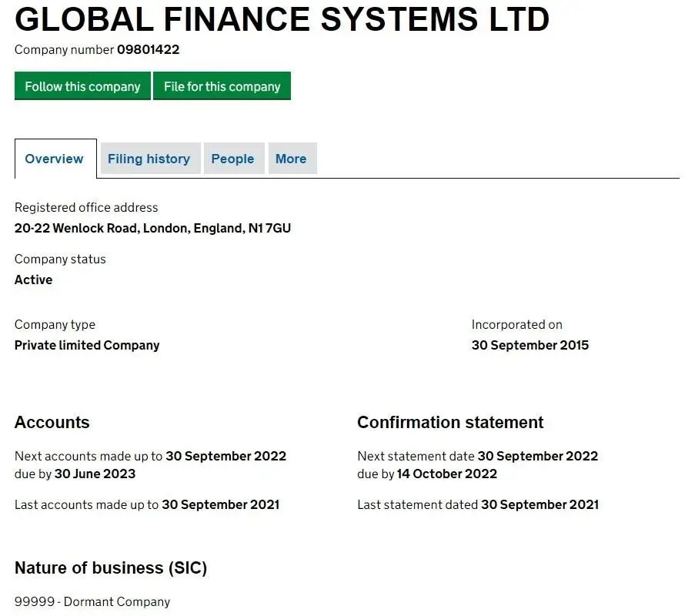Click the Last statement dated line
The image size is (688, 616).
pos(477,504)
